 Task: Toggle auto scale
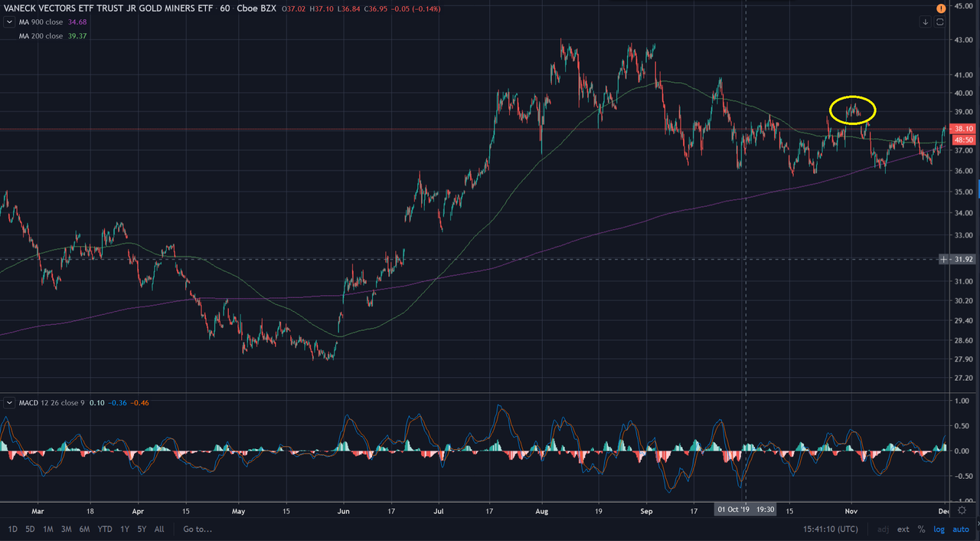(961, 530)
